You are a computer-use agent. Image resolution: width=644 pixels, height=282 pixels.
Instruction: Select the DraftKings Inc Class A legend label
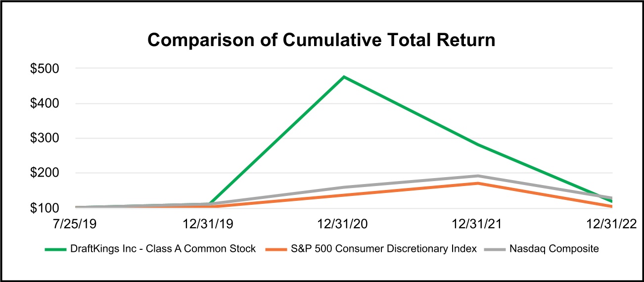163,249
